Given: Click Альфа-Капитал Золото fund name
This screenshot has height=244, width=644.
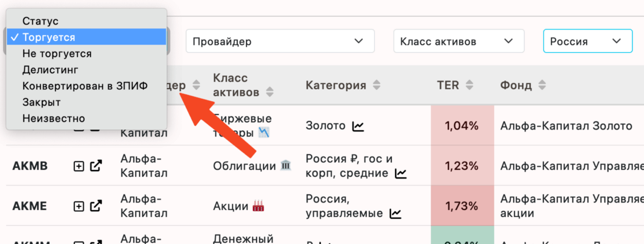Looking at the screenshot, I should point(566,126).
